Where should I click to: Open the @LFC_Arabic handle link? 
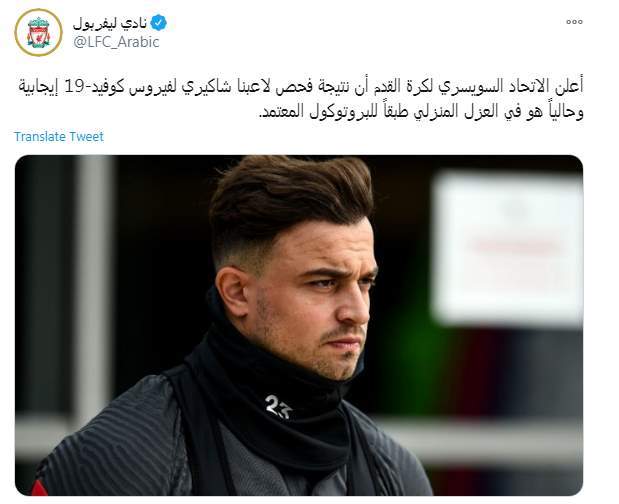click(116, 42)
